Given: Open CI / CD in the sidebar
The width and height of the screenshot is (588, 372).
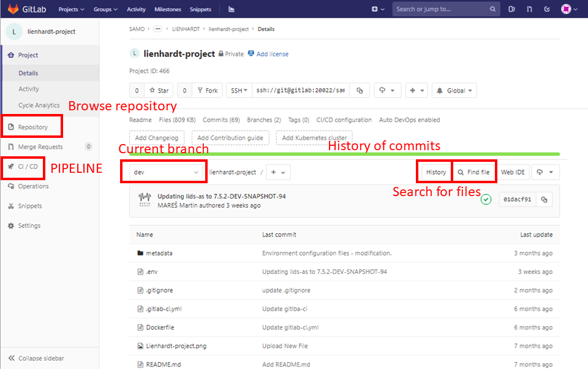Looking at the screenshot, I should (x=28, y=167).
